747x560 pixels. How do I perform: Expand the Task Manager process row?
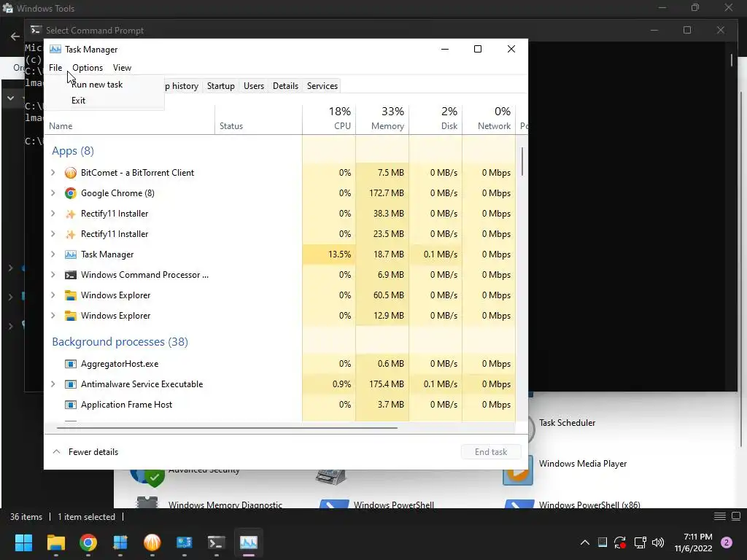coord(53,254)
